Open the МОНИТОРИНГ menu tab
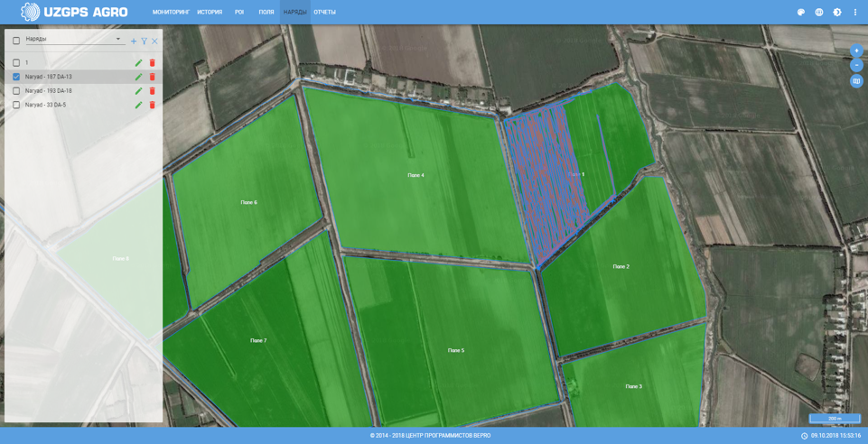The height and width of the screenshot is (444, 868). click(171, 13)
